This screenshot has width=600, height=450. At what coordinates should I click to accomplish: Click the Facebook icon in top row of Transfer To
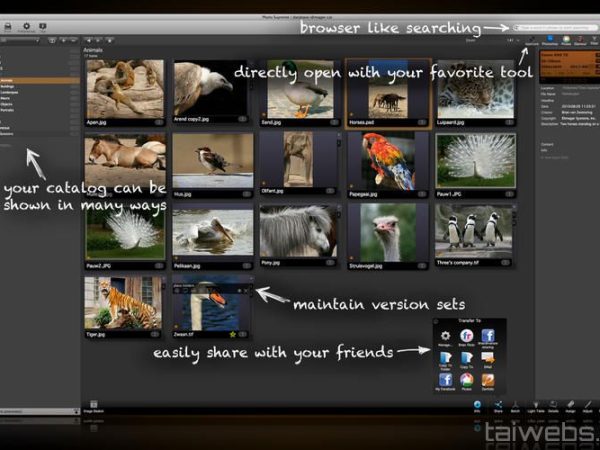[x=488, y=336]
